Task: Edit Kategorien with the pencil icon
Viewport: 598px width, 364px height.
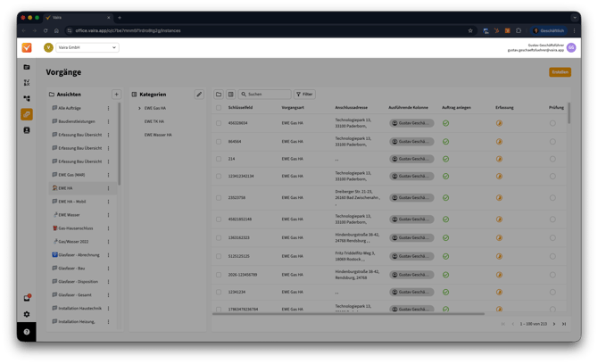Action: (x=199, y=94)
